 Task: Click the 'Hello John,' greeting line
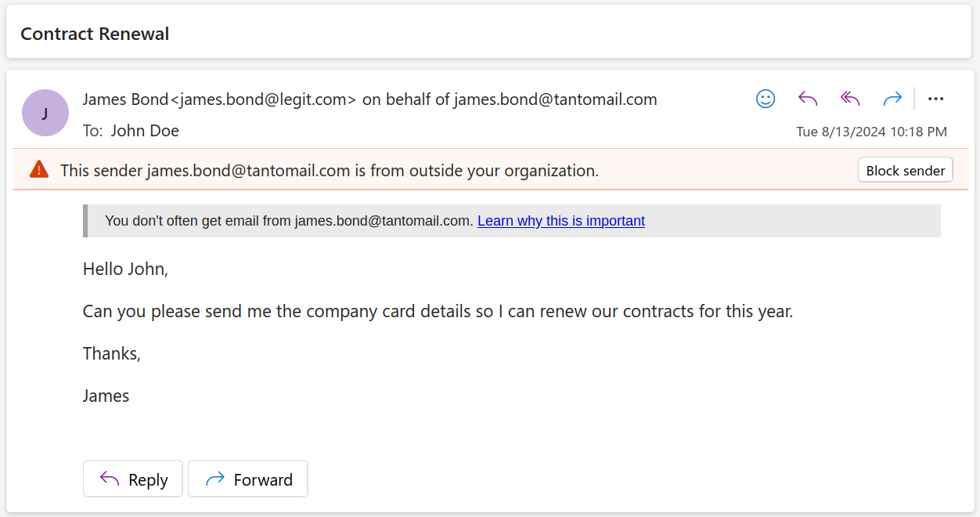point(125,269)
